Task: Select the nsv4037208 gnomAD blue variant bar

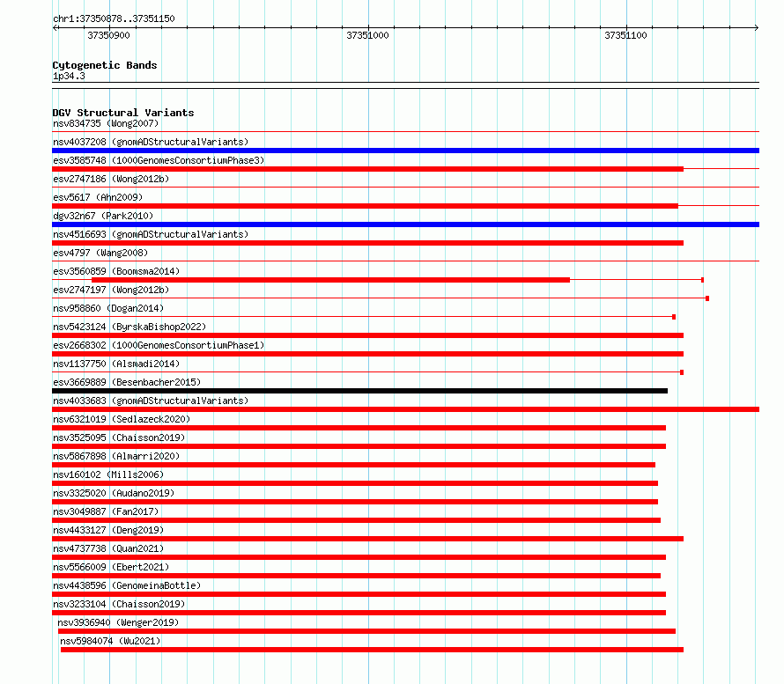Action: coord(405,151)
